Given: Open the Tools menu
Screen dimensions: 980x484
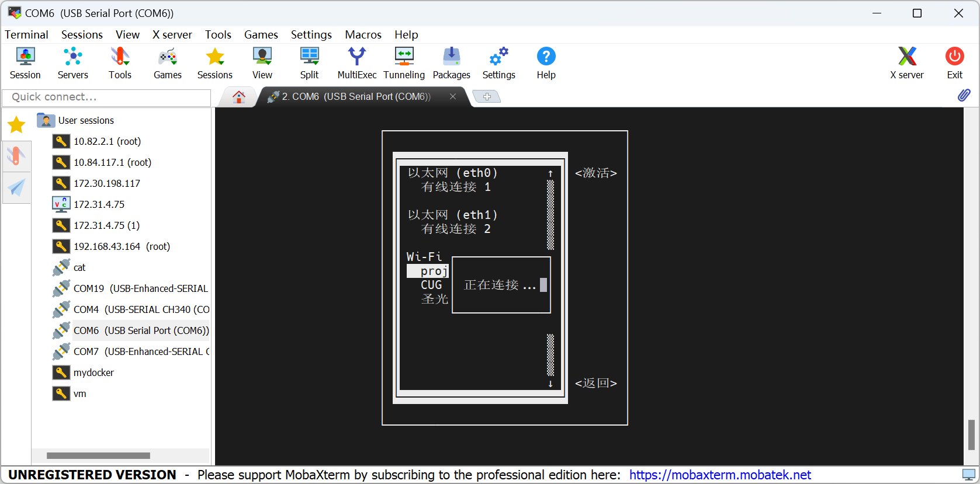Looking at the screenshot, I should pyautogui.click(x=218, y=34).
